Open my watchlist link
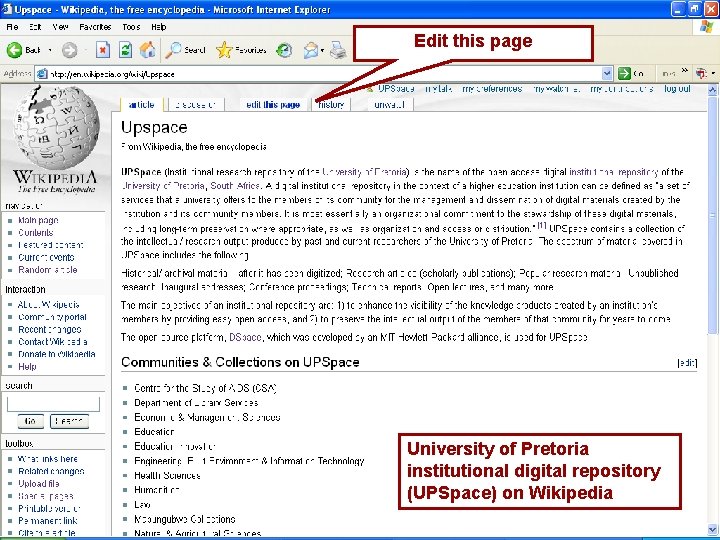 557,89
